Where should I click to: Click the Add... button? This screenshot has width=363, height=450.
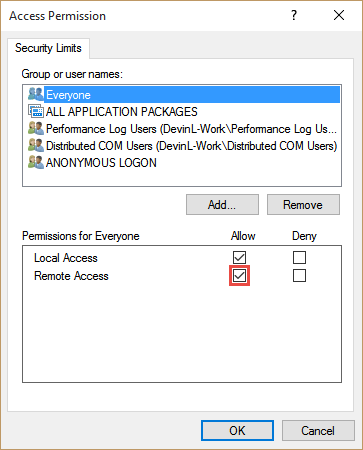[x=222, y=205]
